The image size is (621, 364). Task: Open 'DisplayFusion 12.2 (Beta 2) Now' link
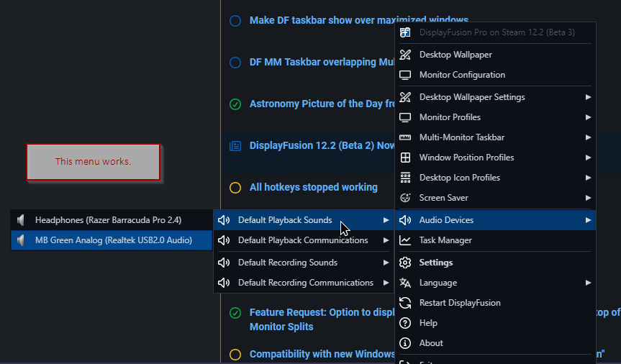322,146
